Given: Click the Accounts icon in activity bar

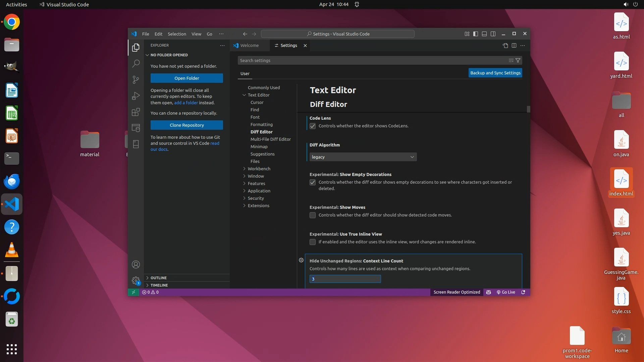Looking at the screenshot, I should tap(136, 264).
